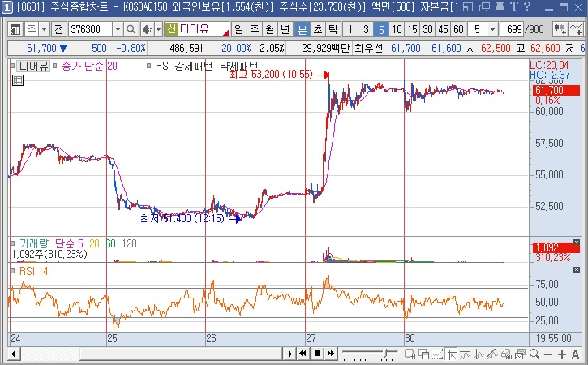This screenshot has height=365, width=588.
Task: Select the 주 weekly period toggle
Action: (x=255, y=29)
